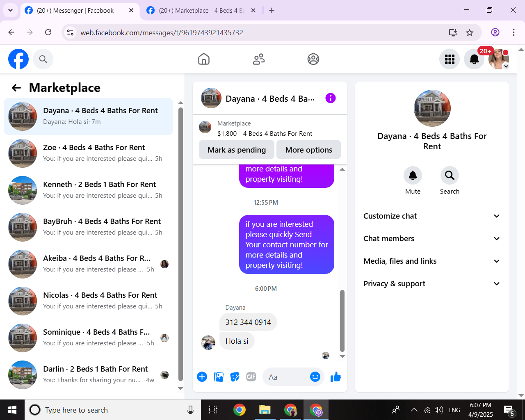Mark the listing as pending
This screenshot has width=525, height=420.
[x=237, y=150]
